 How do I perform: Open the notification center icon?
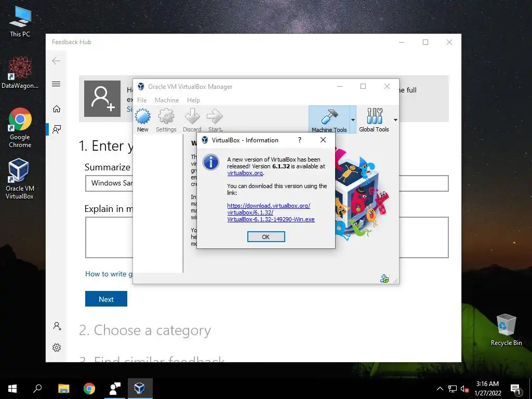click(x=515, y=389)
